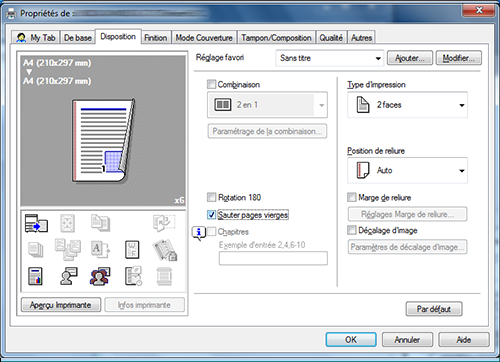Click the red group users icon
500x362 pixels.
pyautogui.click(x=100, y=276)
